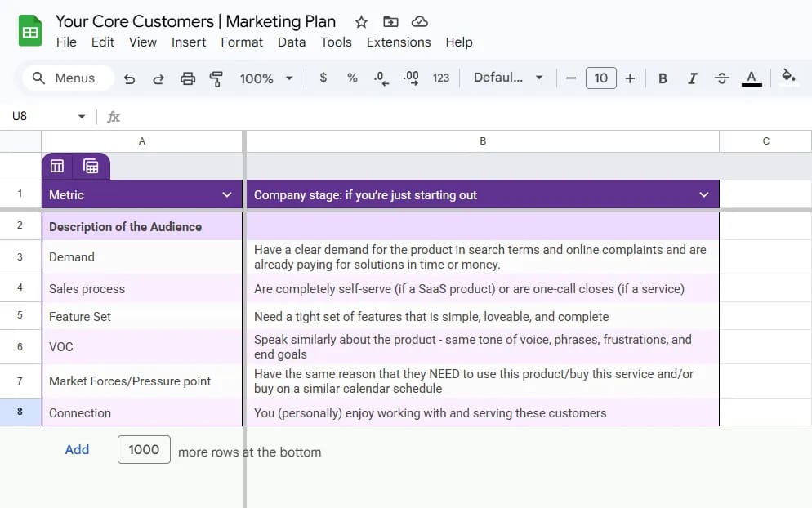
Task: Open the cloud document status icon
Action: (419, 22)
